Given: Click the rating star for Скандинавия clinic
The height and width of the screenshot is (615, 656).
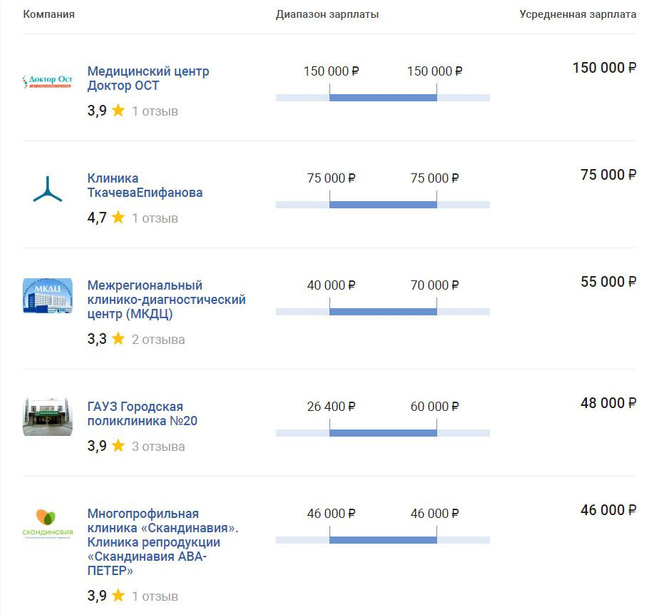Looking at the screenshot, I should (x=118, y=595).
